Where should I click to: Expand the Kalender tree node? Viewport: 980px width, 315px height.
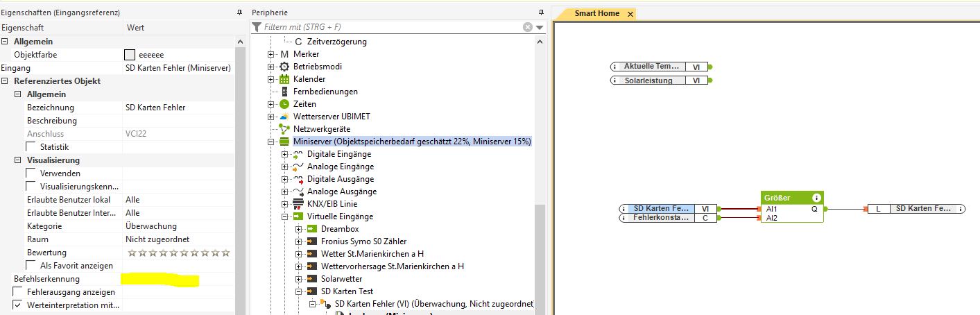point(271,79)
